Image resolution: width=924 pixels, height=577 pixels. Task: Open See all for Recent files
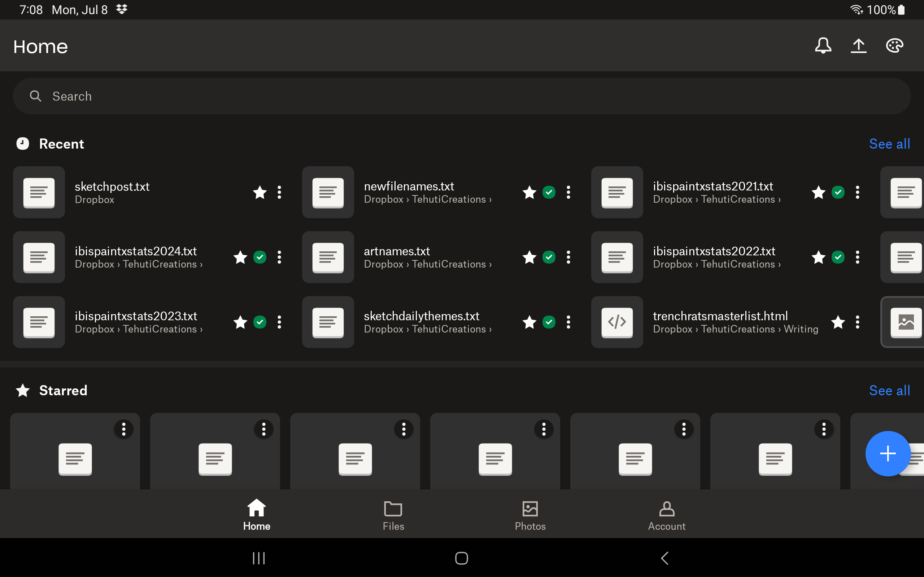[889, 144]
